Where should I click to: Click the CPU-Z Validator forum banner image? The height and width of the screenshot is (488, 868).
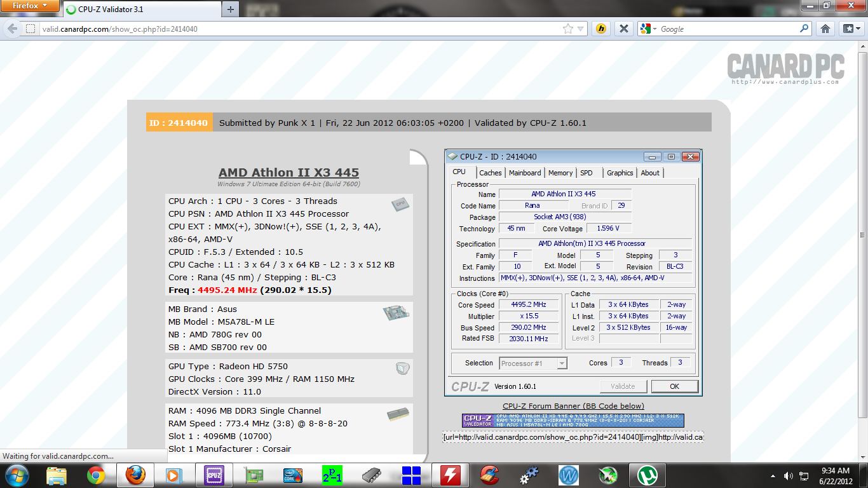pyautogui.click(x=573, y=421)
